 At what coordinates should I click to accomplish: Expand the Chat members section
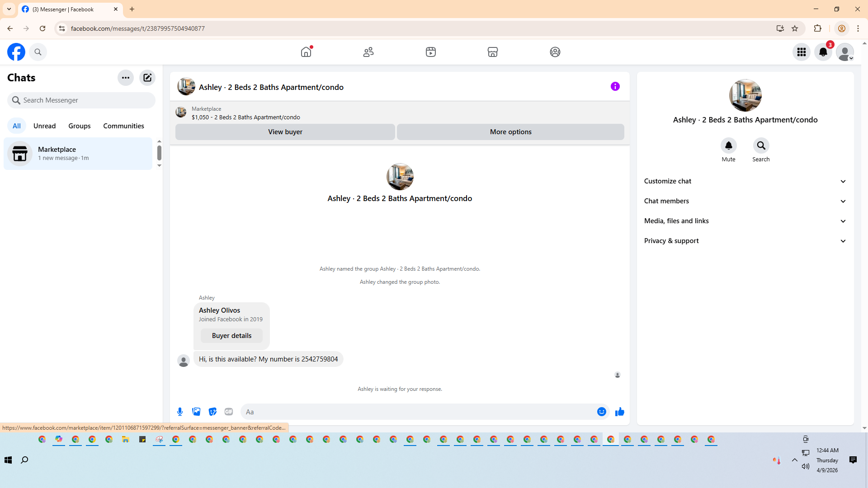coord(745,201)
